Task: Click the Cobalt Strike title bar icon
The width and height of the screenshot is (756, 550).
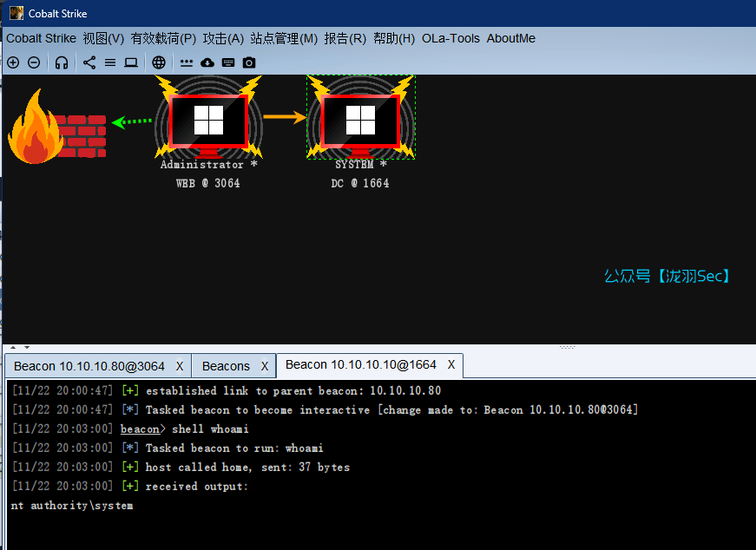Action: click(x=16, y=13)
